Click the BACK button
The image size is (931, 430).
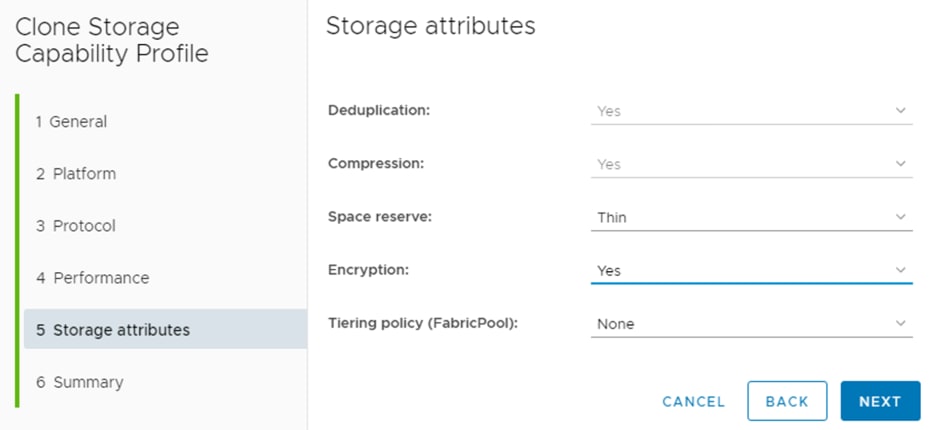tap(786, 401)
